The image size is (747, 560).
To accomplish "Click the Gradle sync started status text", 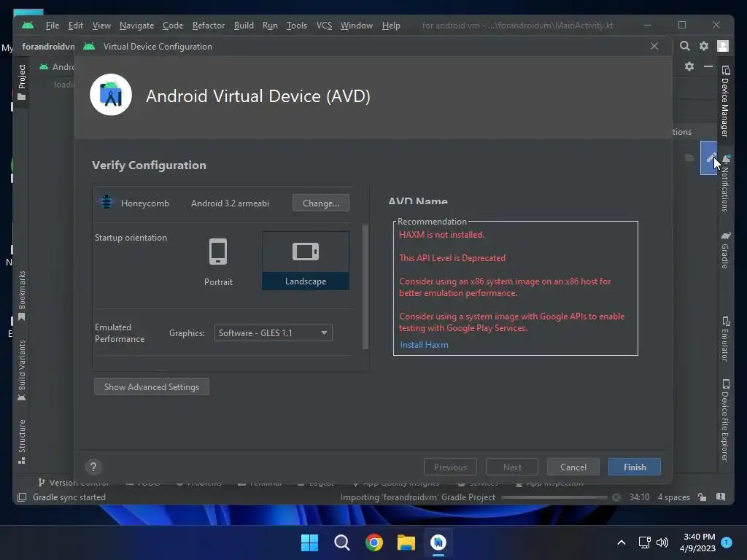I will coord(69,497).
